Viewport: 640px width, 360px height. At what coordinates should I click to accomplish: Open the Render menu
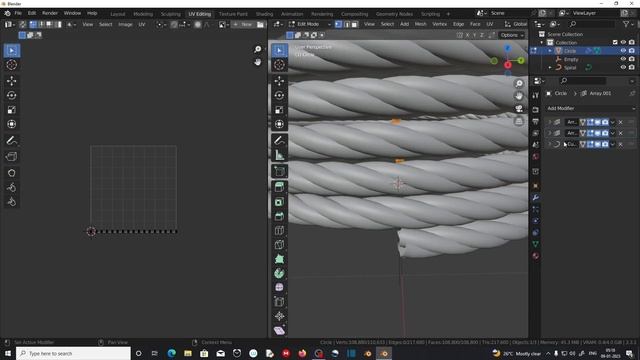tap(50, 13)
